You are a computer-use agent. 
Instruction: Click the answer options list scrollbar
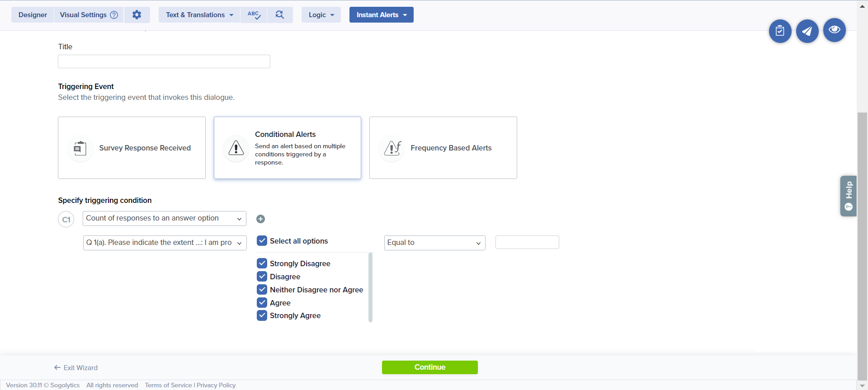pyautogui.click(x=370, y=287)
